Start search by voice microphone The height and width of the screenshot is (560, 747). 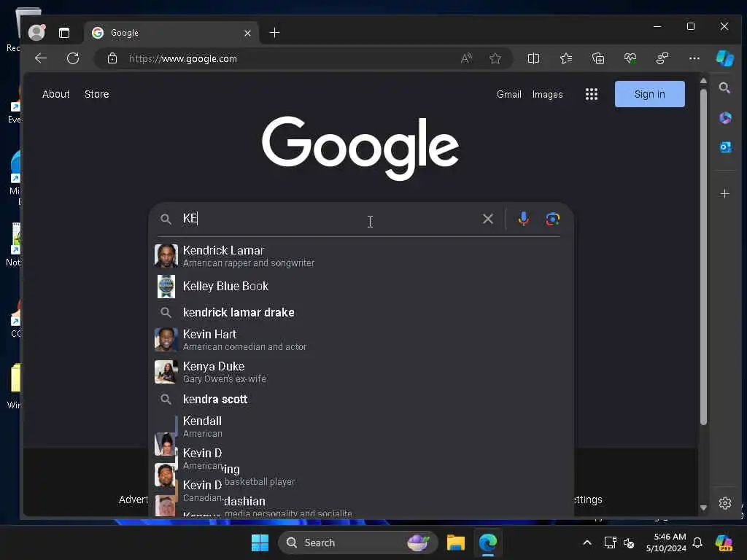click(x=523, y=219)
